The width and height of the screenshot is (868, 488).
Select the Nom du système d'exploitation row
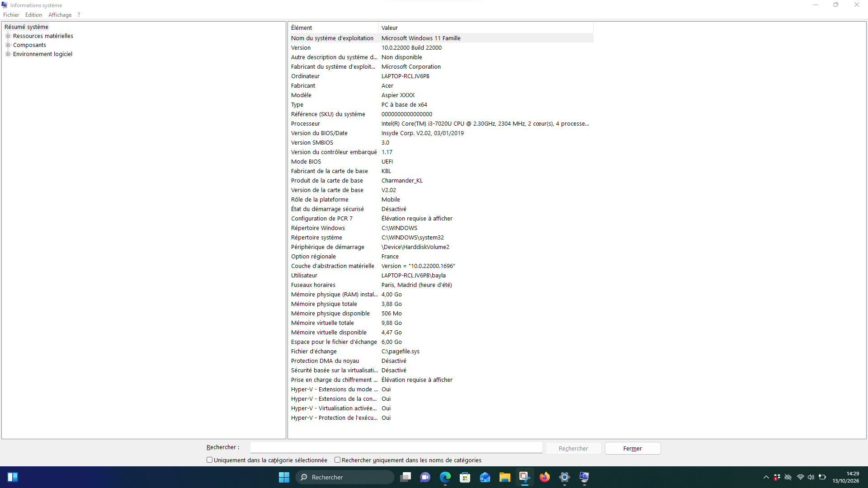(x=441, y=38)
